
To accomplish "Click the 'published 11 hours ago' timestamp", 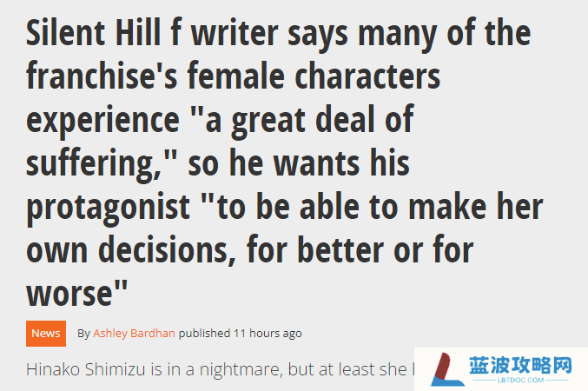I will pyautogui.click(x=241, y=333).
